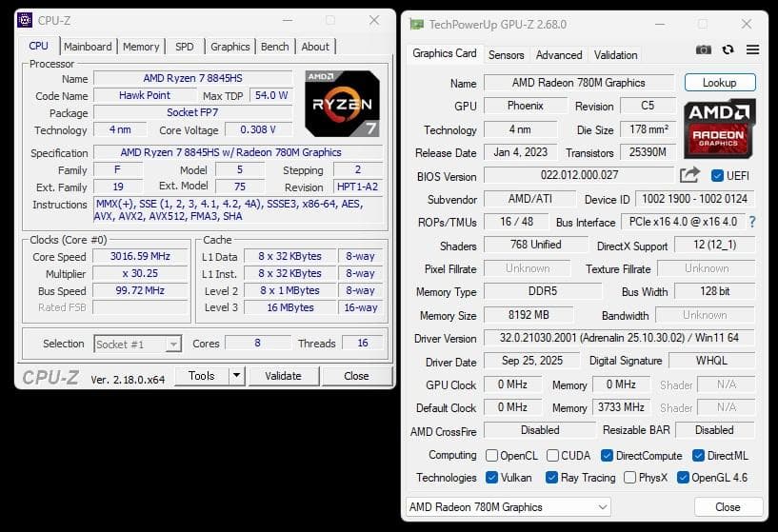
Task: Click the Validate button
Action: tap(284, 376)
